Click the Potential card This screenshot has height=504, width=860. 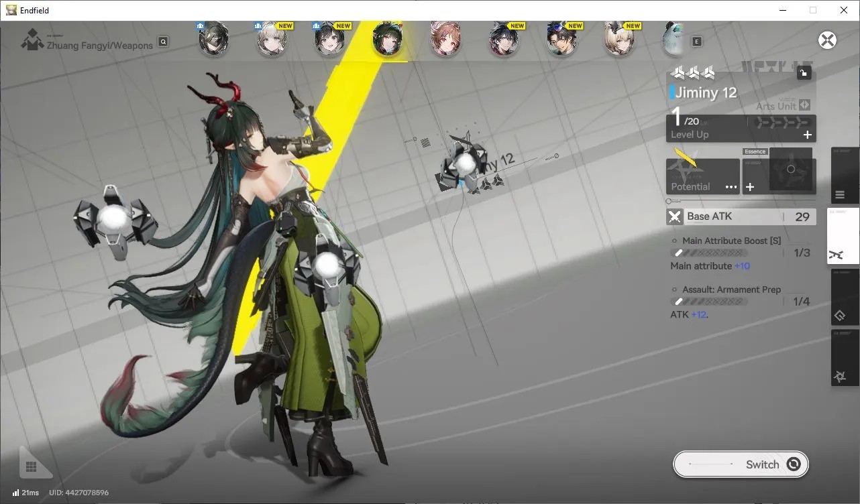[x=703, y=176]
